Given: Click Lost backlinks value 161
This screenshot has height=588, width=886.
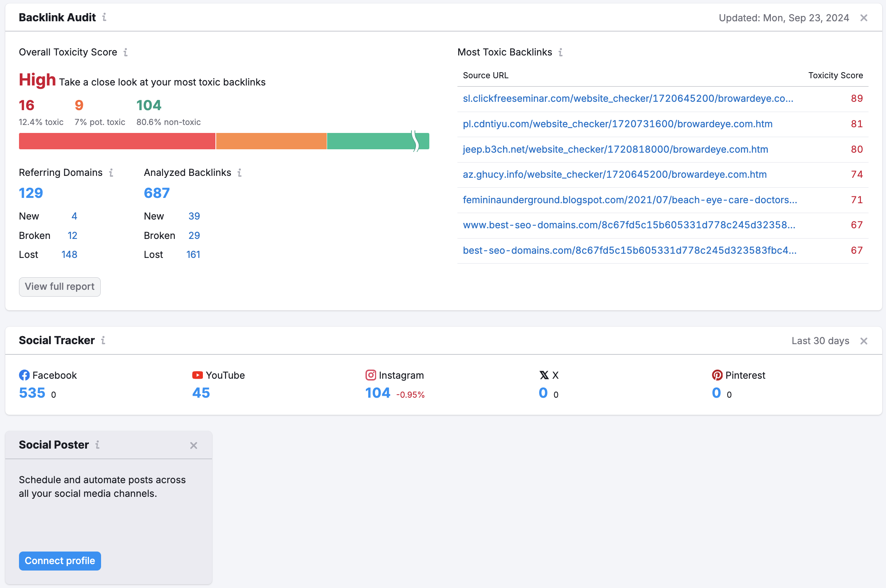Looking at the screenshot, I should click(193, 255).
